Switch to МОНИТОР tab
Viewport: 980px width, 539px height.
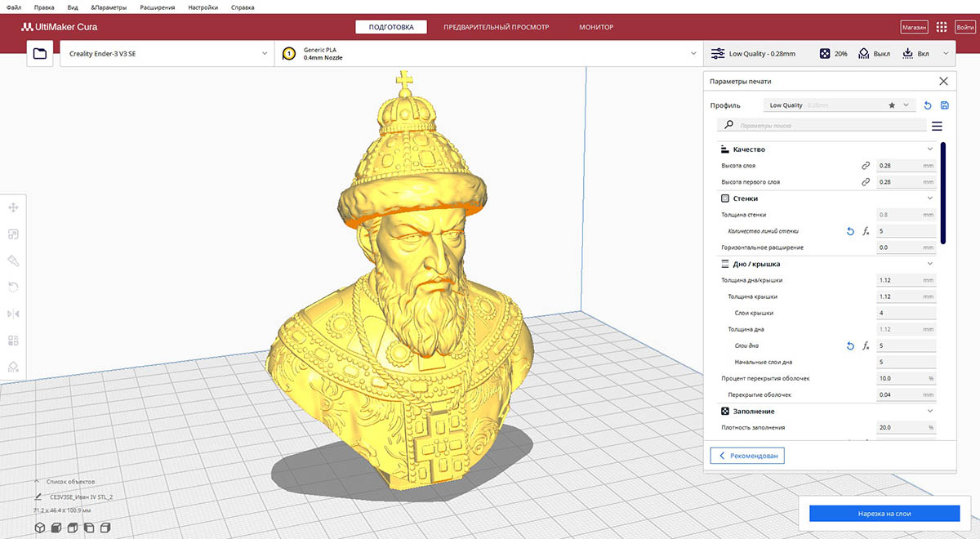point(596,27)
